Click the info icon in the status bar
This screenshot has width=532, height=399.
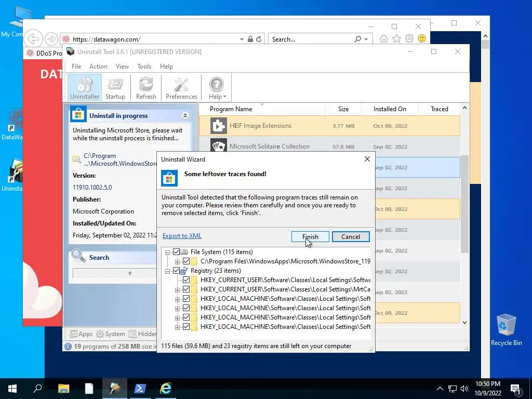click(x=68, y=347)
